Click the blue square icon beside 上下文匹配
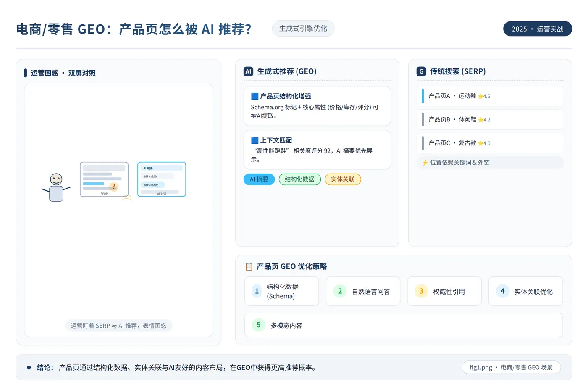588x392 pixels. tap(255, 140)
